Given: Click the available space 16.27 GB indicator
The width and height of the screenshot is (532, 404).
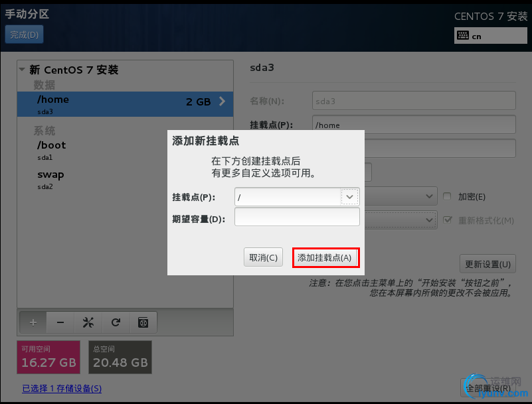Looking at the screenshot, I should tap(48, 357).
